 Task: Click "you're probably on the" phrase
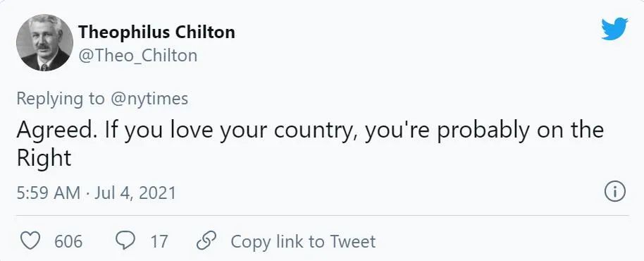484,131
